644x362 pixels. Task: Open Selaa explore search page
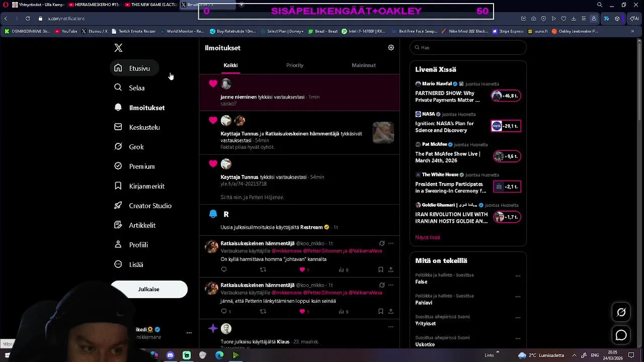coord(130,88)
